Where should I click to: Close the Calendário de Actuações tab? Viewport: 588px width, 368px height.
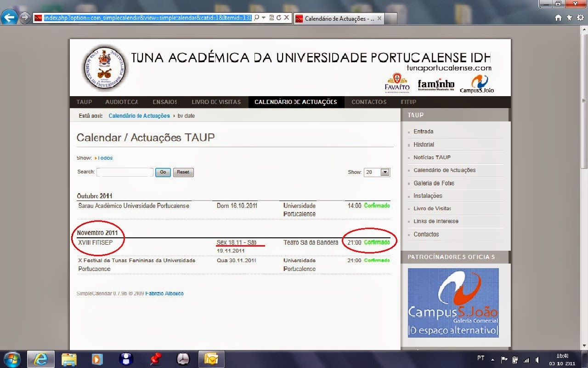tap(380, 18)
